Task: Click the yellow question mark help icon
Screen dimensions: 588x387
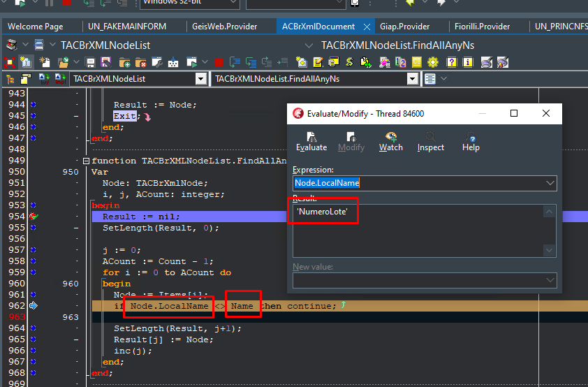Action: click(452, 62)
